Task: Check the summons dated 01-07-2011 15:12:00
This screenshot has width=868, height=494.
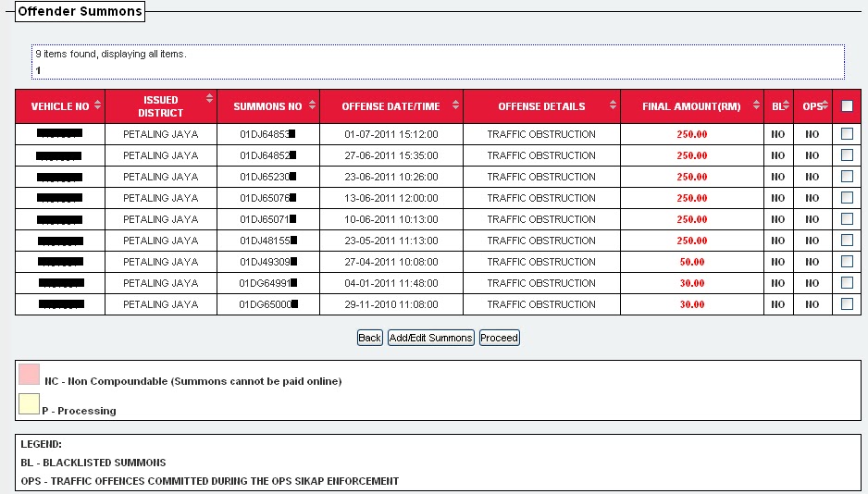Action: (x=847, y=133)
